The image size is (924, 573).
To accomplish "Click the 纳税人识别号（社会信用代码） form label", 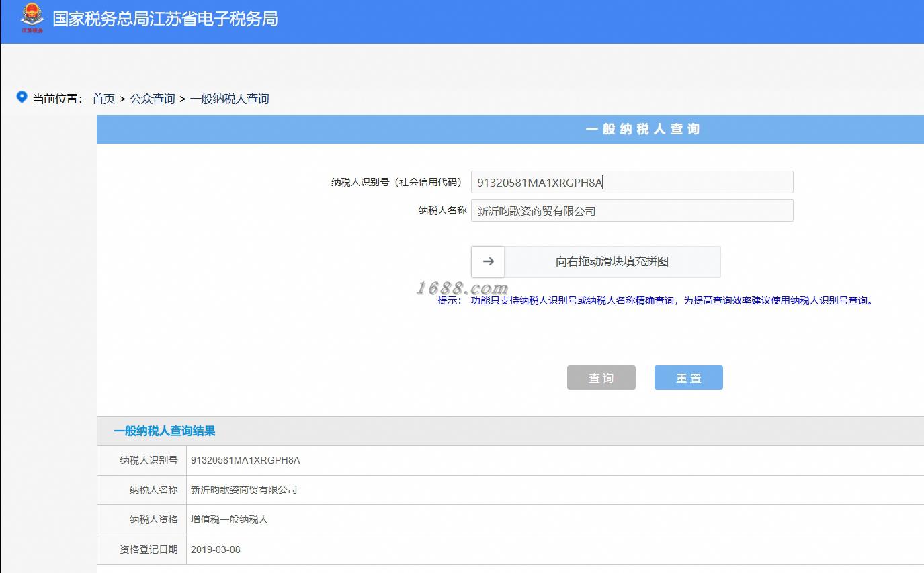I will 398,182.
